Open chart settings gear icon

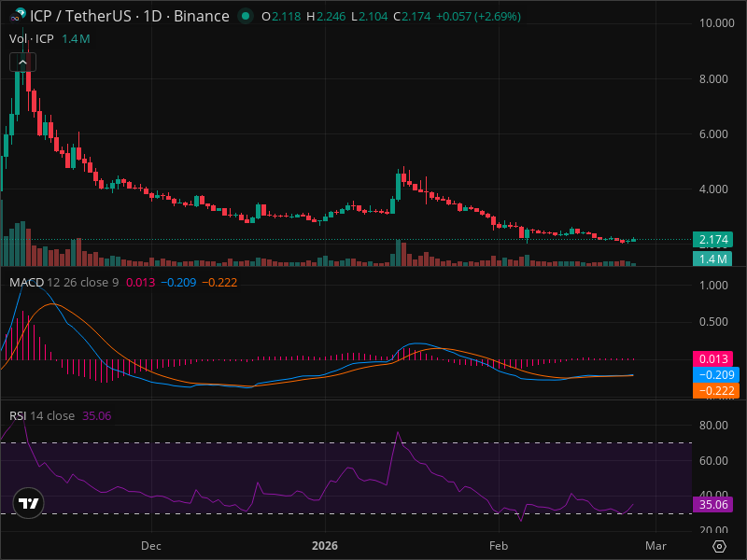[x=719, y=546]
